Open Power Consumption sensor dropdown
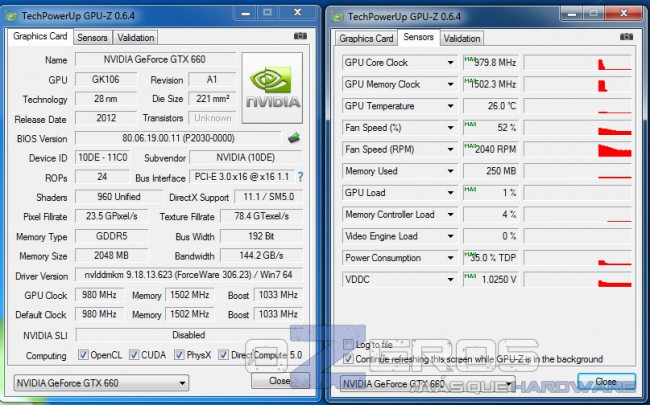 coord(450,258)
